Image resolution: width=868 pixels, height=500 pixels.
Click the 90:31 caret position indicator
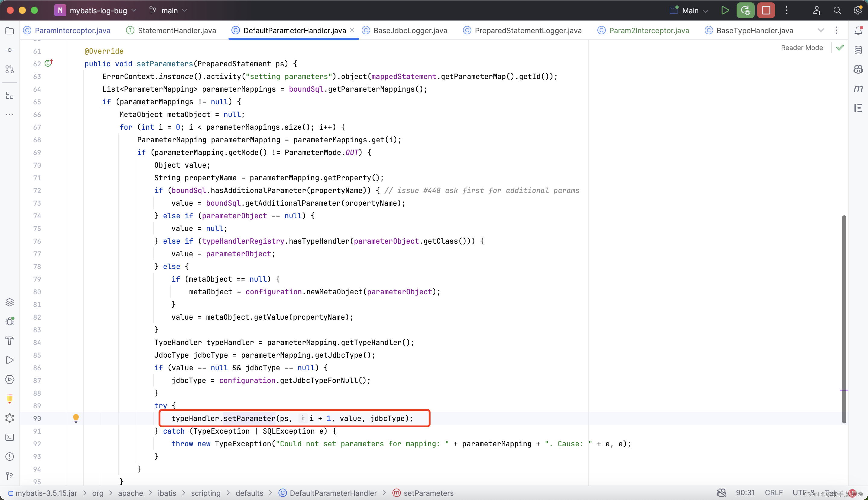745,492
